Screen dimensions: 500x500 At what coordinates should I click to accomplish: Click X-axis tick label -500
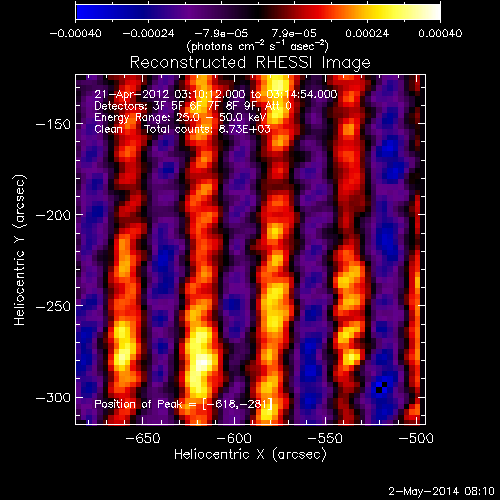coord(416,438)
